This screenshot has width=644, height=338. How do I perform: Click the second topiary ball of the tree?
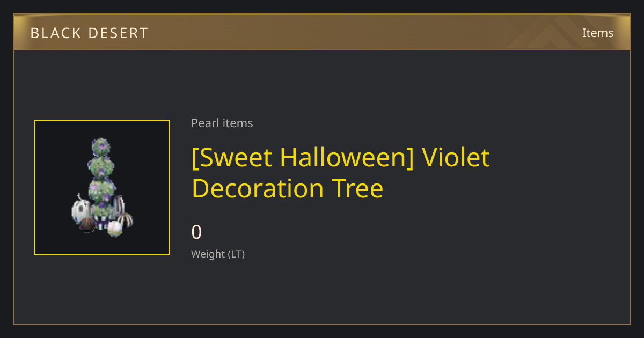(100, 166)
